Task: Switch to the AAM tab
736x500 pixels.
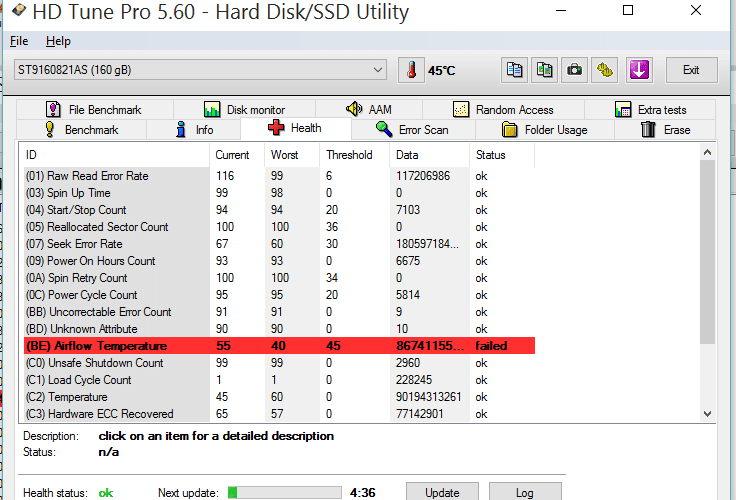Action: (369, 110)
